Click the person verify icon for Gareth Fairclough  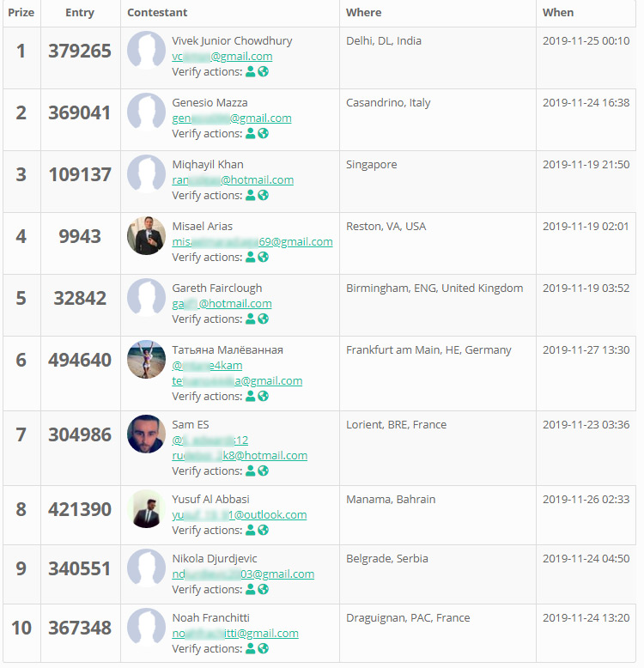(251, 319)
